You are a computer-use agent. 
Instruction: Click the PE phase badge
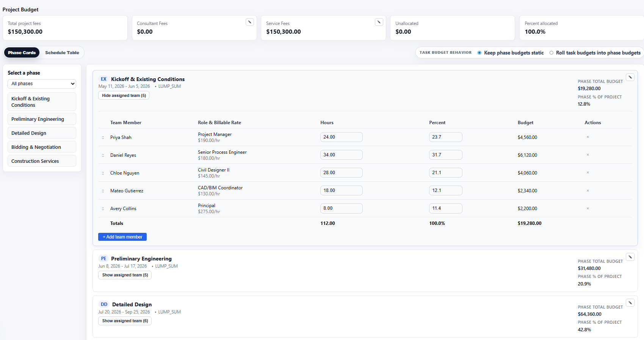click(103, 259)
